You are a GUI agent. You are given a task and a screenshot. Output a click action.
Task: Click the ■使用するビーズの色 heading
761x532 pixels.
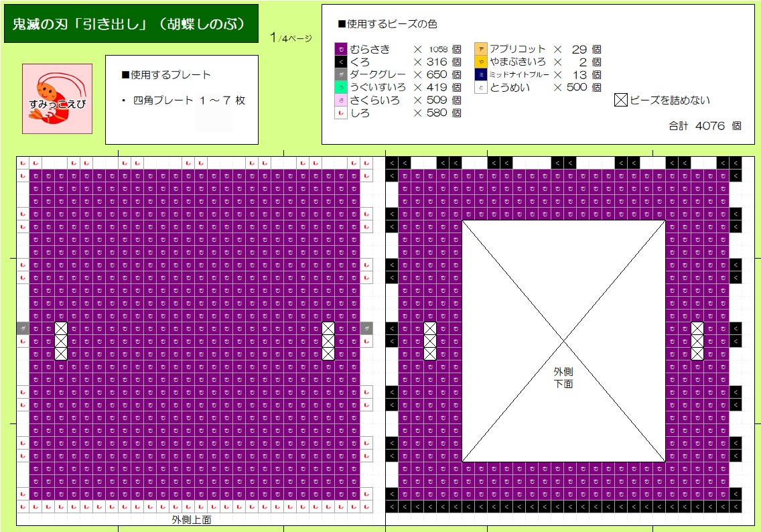387,23
